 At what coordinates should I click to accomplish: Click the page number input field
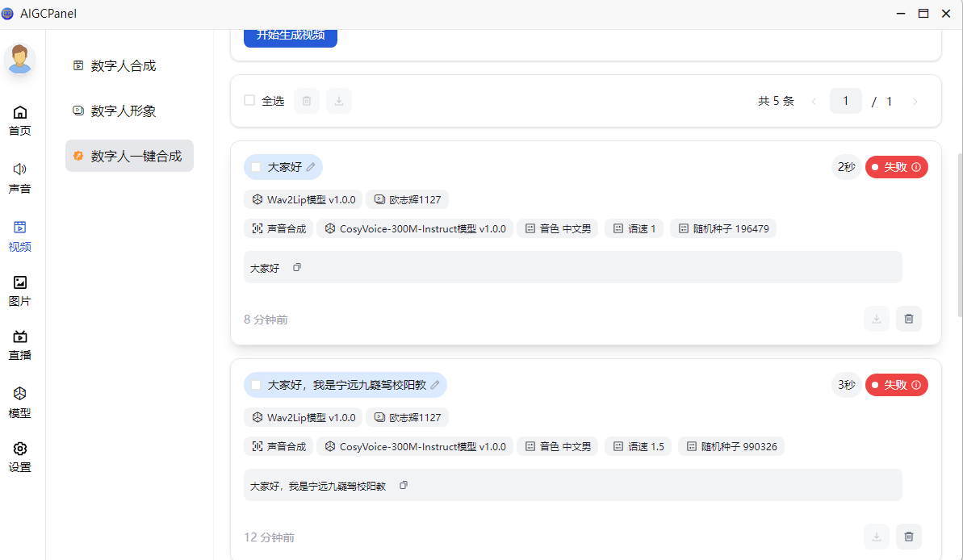[845, 101]
